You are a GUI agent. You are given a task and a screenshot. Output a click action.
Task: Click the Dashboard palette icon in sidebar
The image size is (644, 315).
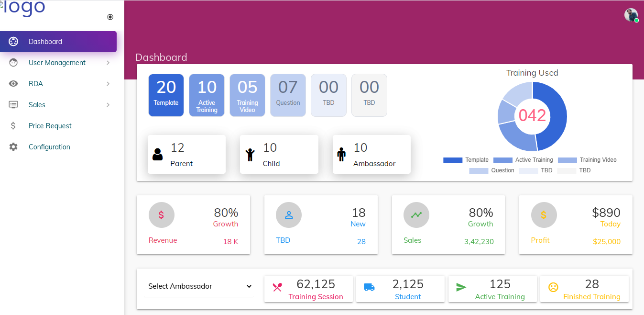coord(13,42)
